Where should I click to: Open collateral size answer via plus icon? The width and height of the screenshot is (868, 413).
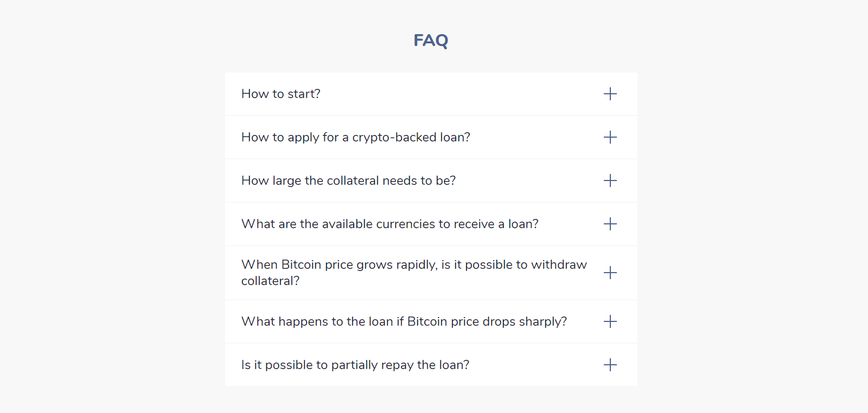click(x=610, y=180)
